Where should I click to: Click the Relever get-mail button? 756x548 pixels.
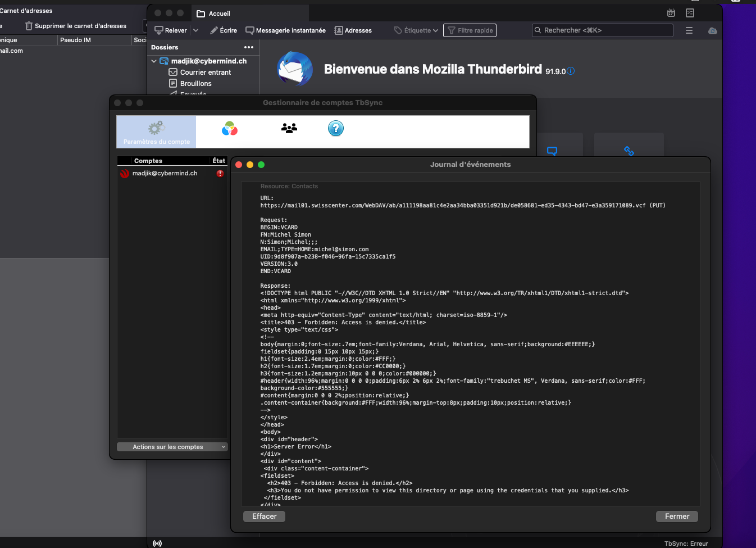[x=171, y=30]
